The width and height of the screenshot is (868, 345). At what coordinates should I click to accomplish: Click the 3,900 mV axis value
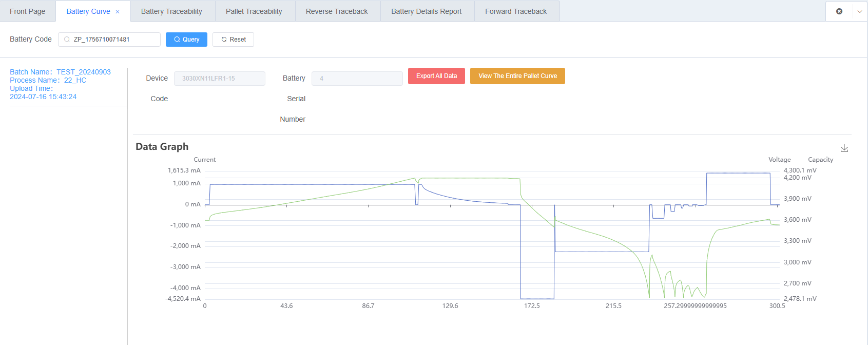point(797,199)
